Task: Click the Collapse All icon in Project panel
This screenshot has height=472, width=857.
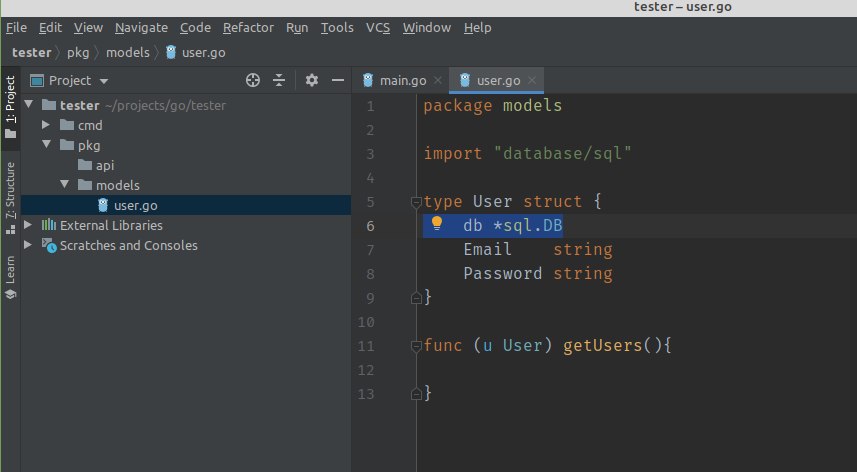Action: 279,80
